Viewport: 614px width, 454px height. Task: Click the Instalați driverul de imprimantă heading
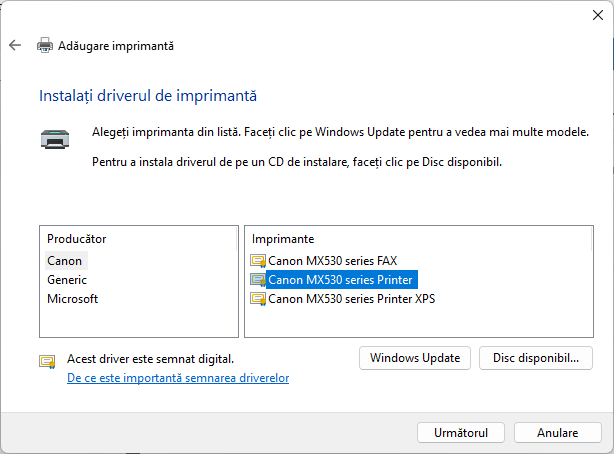(148, 96)
